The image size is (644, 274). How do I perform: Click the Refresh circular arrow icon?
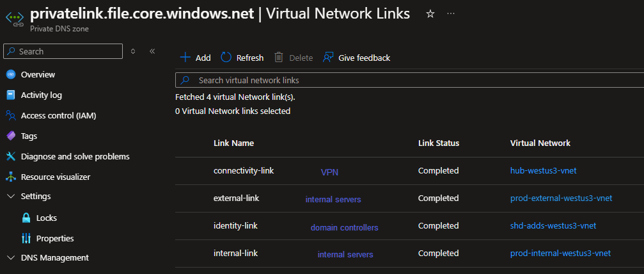(226, 58)
